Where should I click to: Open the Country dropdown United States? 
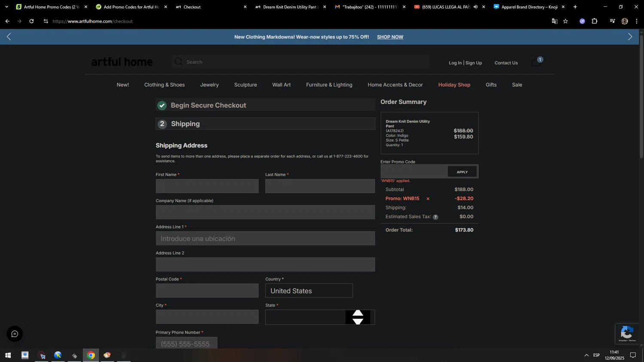[309, 291]
